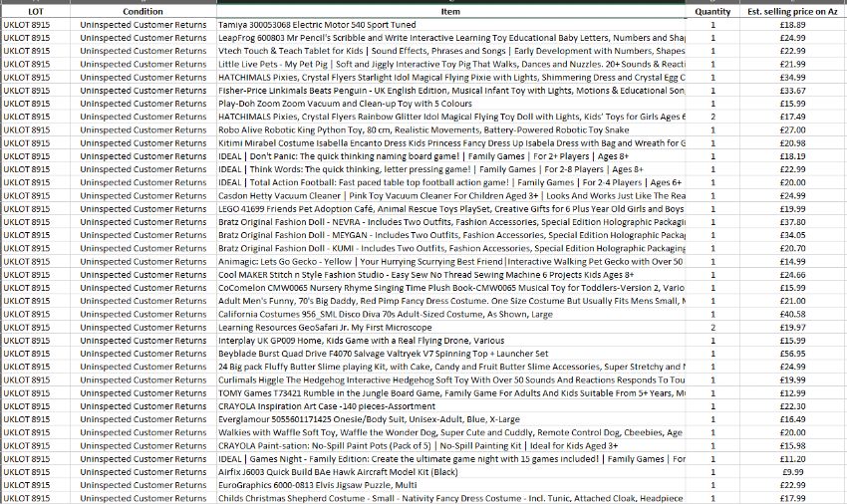Image resolution: width=847 pixels, height=504 pixels.
Task: Select the HATCHIMALS Starlight Idol item cell
Action: [x=451, y=78]
